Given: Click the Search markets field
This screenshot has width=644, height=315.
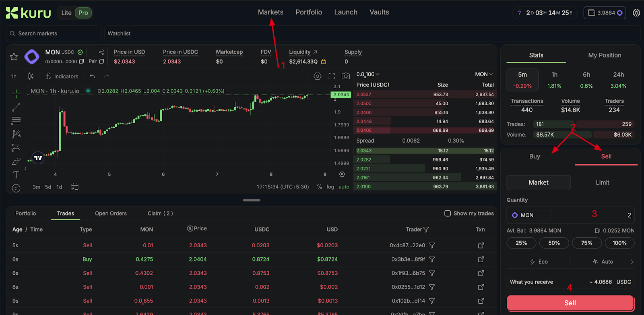Looking at the screenshot, I should 54,33.
